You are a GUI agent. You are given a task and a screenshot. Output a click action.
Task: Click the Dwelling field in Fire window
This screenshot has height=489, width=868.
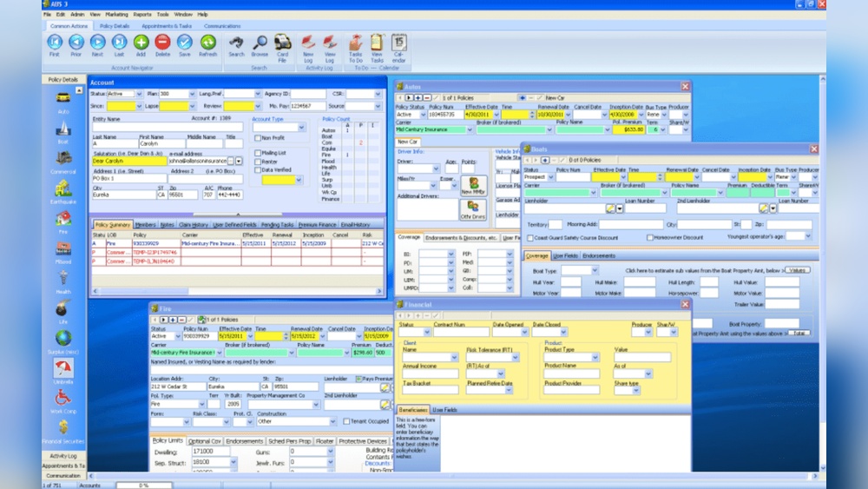(x=210, y=452)
